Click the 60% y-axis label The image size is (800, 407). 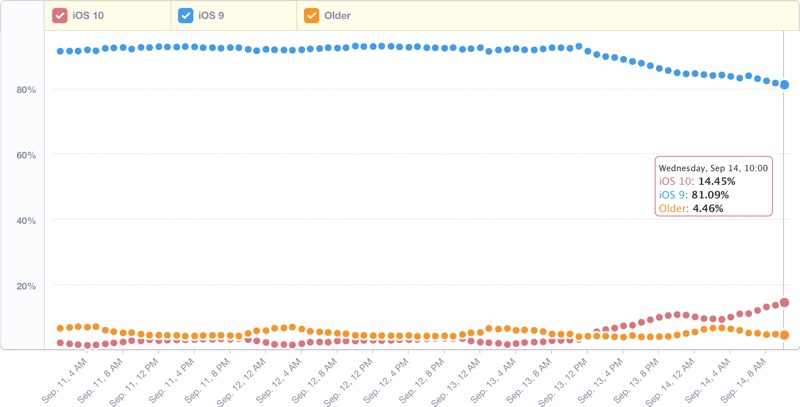(26, 155)
